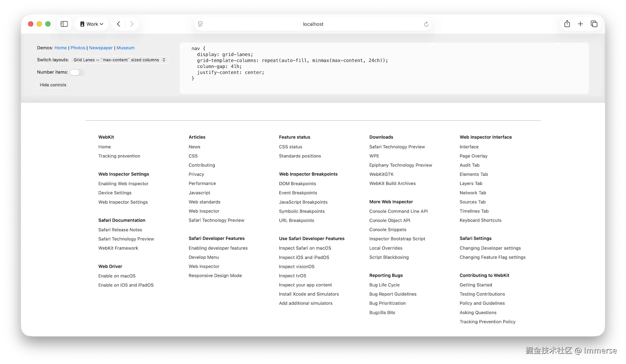Open a new tab with plus icon

click(580, 24)
